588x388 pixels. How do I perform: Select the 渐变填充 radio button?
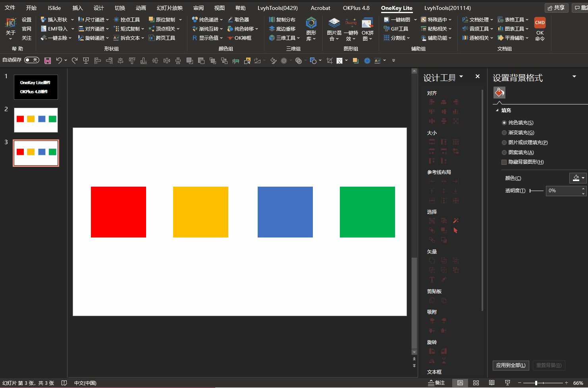point(504,133)
